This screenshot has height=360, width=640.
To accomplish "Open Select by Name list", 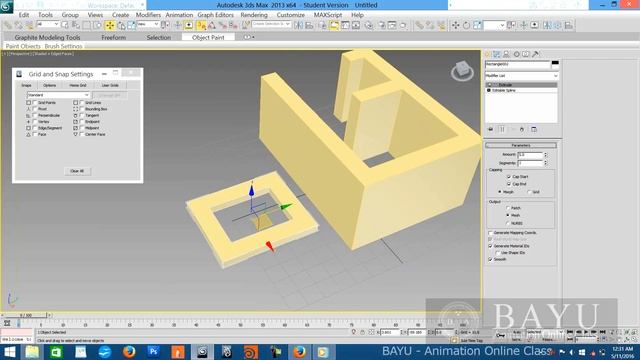I will coord(76,25).
